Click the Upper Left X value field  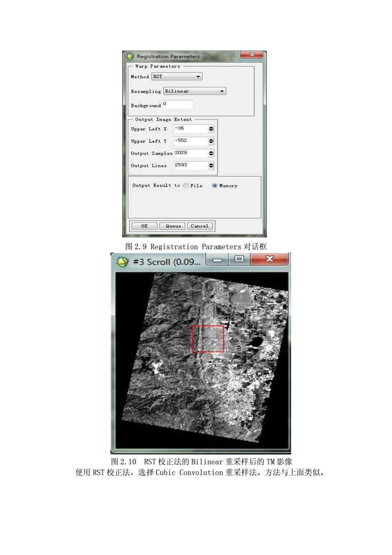191,129
